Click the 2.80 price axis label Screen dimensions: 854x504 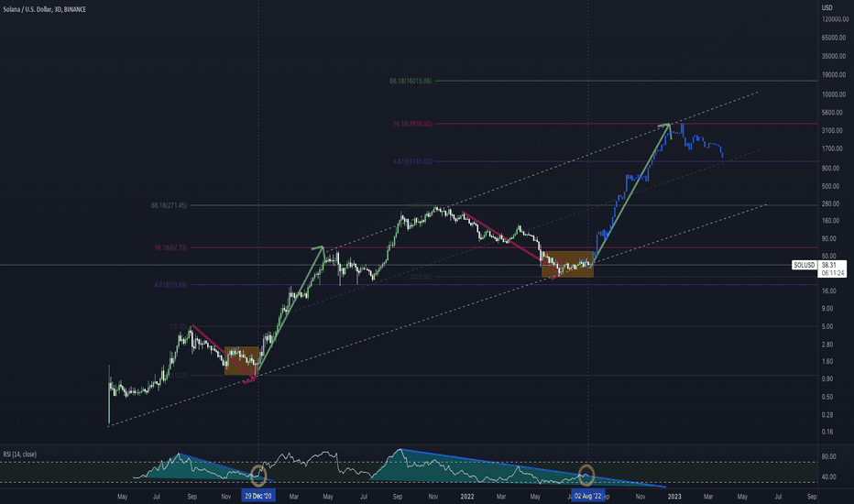(827, 345)
